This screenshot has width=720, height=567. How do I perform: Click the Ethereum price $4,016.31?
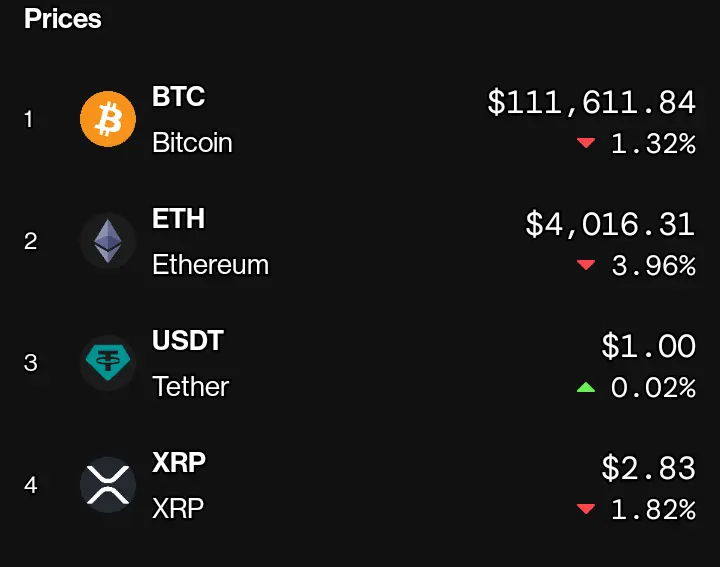coord(610,224)
